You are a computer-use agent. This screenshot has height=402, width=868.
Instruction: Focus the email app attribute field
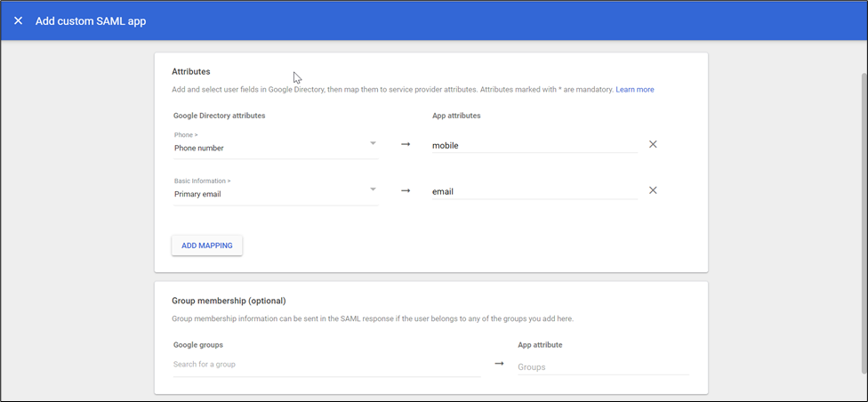tap(534, 191)
